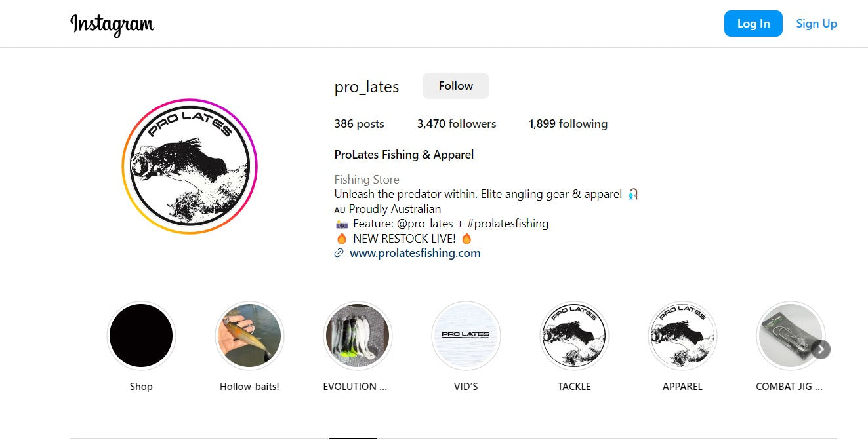Click the Instagram logo

tap(112, 24)
